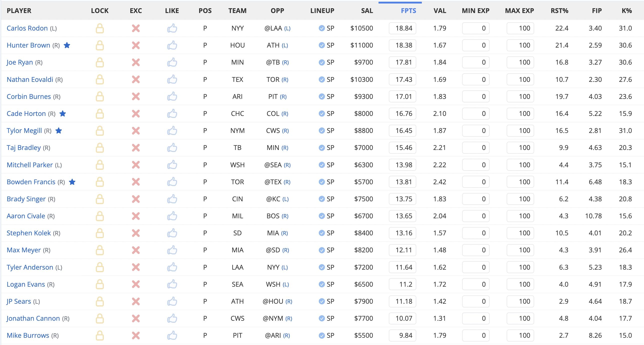Screen dimensions: 644x345
Task: Exclude Corbin Burnes using red X
Action: (136, 96)
